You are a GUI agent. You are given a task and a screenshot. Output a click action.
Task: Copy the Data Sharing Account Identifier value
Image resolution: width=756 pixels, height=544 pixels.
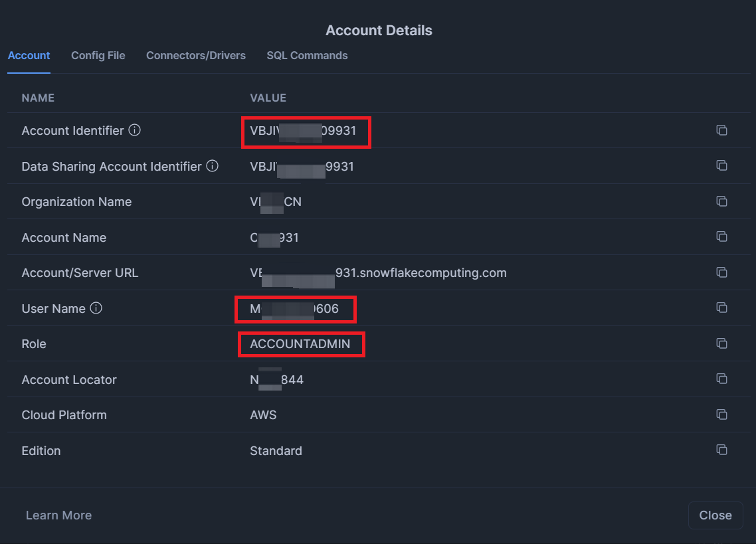click(721, 165)
